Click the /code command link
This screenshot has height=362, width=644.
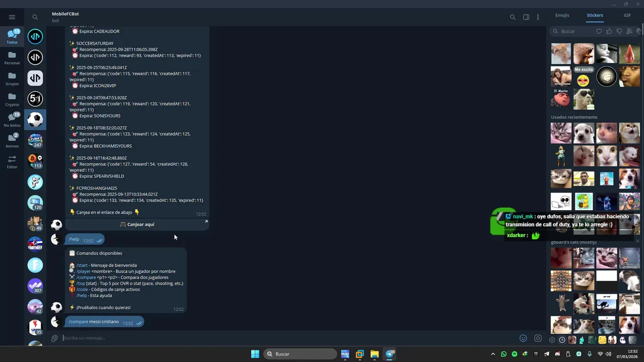click(82, 289)
